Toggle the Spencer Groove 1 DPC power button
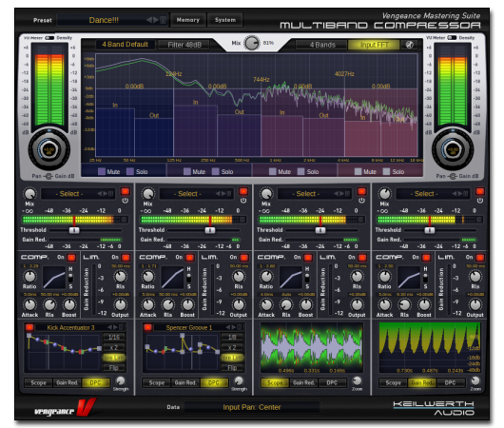Screen dimensions: 504x428 pyautogui.click(x=147, y=327)
